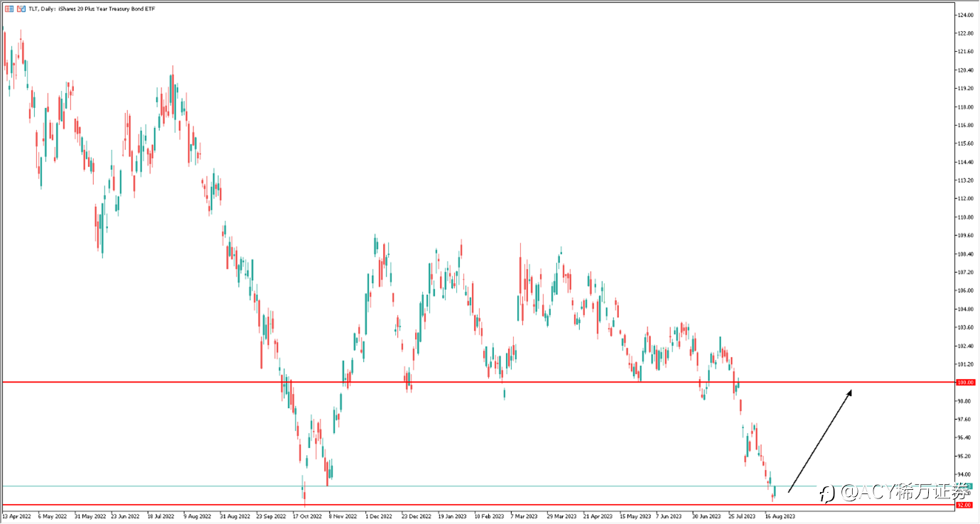Click the 107.20 price axis label
The height and width of the screenshot is (524, 980).
[x=966, y=272]
